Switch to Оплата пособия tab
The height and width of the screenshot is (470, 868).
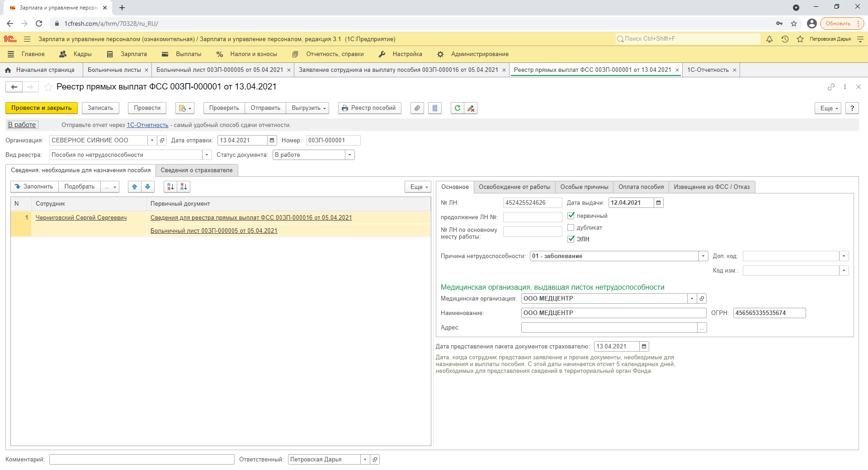[x=641, y=187]
